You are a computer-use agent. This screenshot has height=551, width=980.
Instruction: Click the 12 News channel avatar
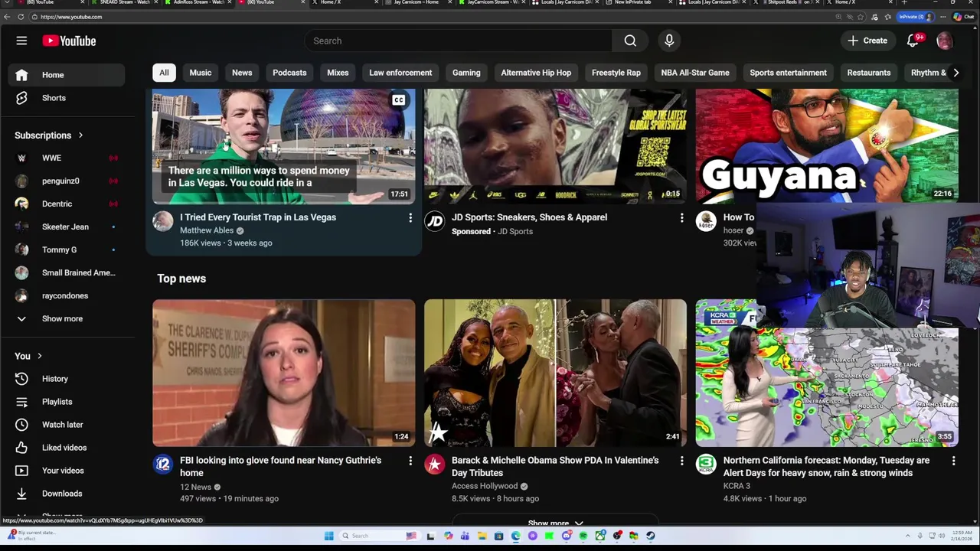click(163, 464)
